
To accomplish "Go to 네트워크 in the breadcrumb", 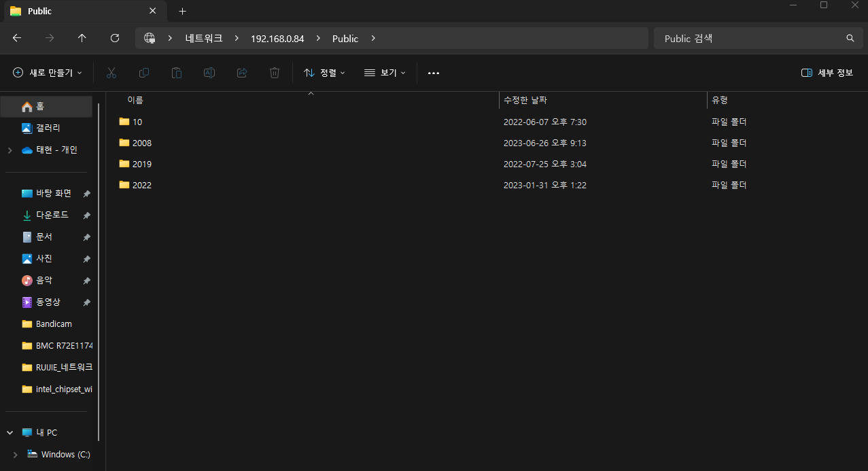I will pos(203,38).
